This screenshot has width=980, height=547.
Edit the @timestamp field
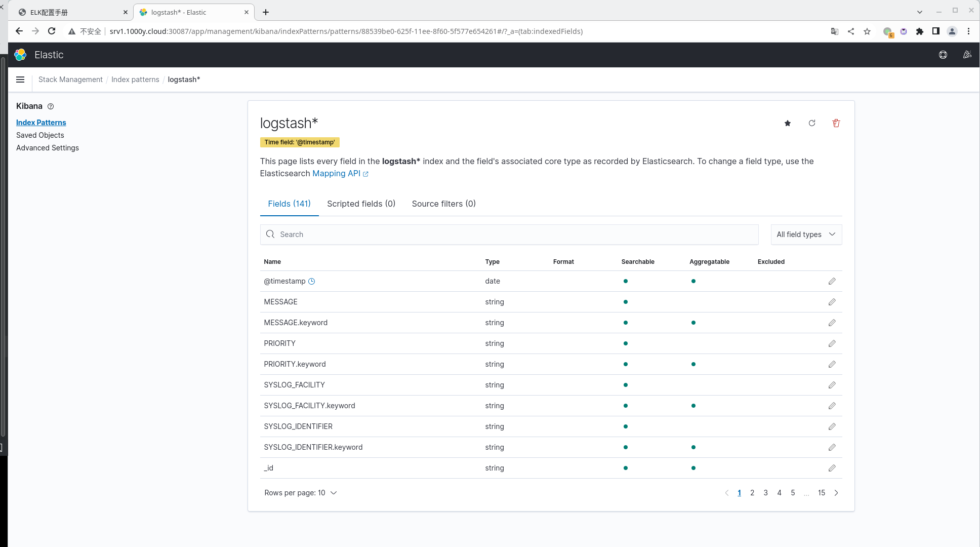point(832,281)
